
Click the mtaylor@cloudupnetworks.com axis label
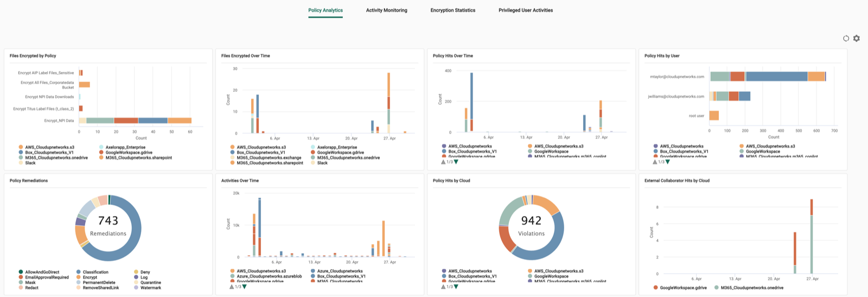point(677,77)
